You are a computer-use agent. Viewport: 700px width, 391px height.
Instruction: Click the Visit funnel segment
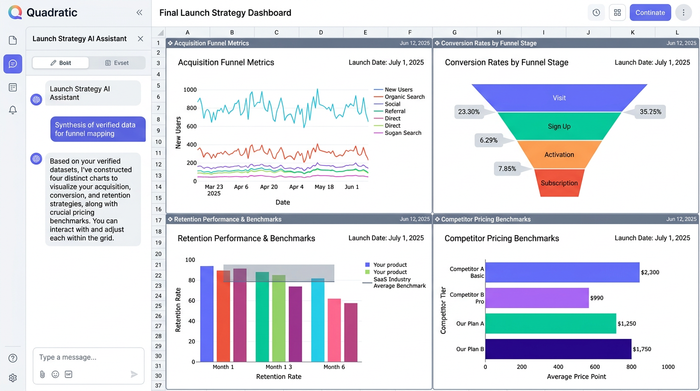coord(559,98)
